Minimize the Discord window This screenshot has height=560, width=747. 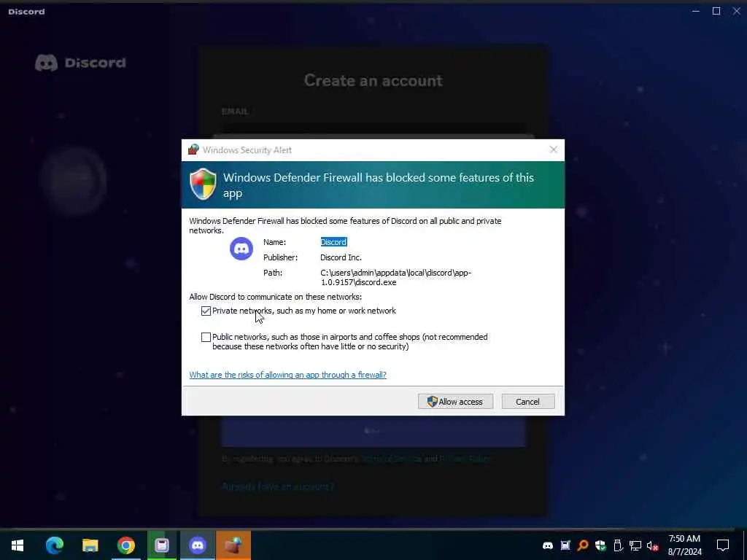[x=696, y=11]
